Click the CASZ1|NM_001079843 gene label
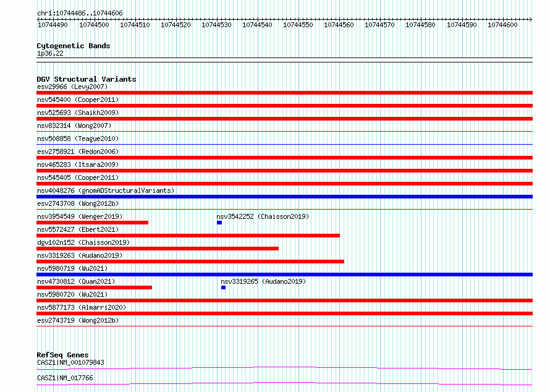The image size is (550, 392). (x=70, y=362)
